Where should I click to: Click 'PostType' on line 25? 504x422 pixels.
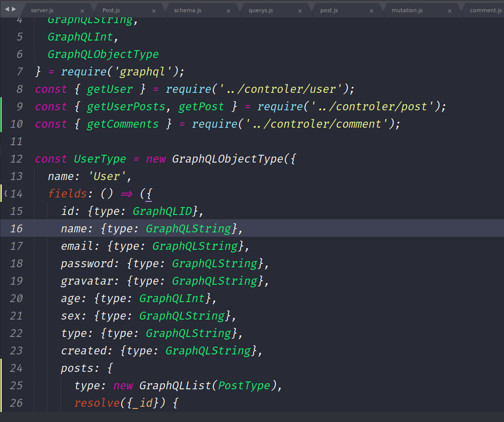pyautogui.click(x=244, y=385)
